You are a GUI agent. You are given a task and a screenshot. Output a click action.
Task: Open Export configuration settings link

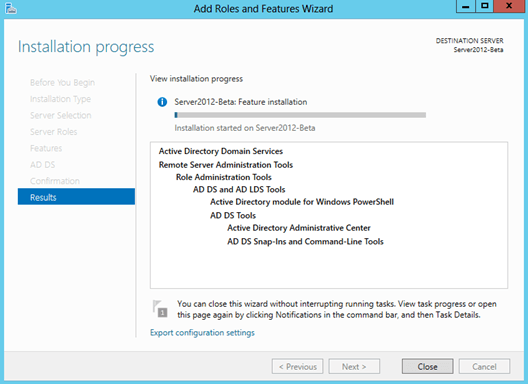[x=202, y=333]
